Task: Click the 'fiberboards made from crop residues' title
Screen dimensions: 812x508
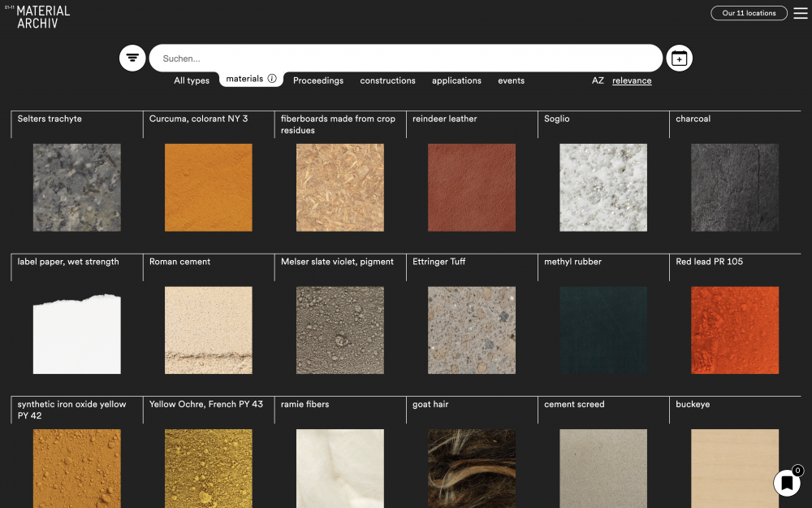Action: (338, 124)
